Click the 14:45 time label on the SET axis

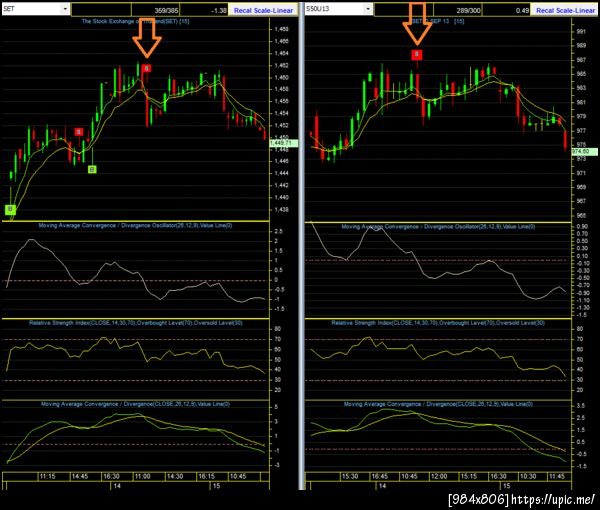click(80, 476)
